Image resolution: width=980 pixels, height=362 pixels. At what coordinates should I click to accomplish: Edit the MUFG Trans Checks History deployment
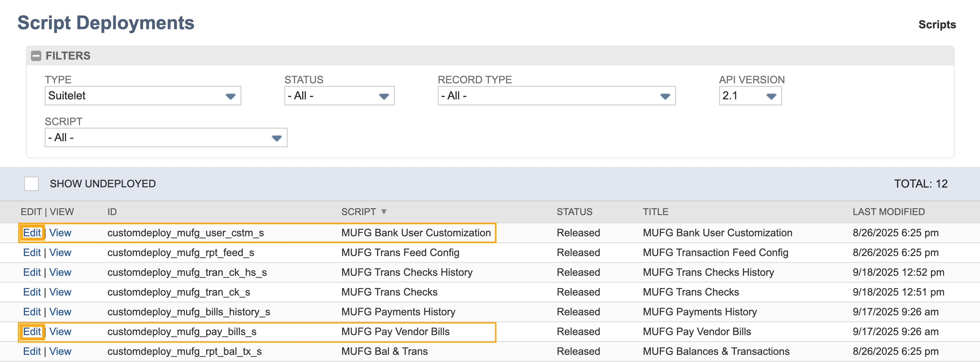(32, 272)
